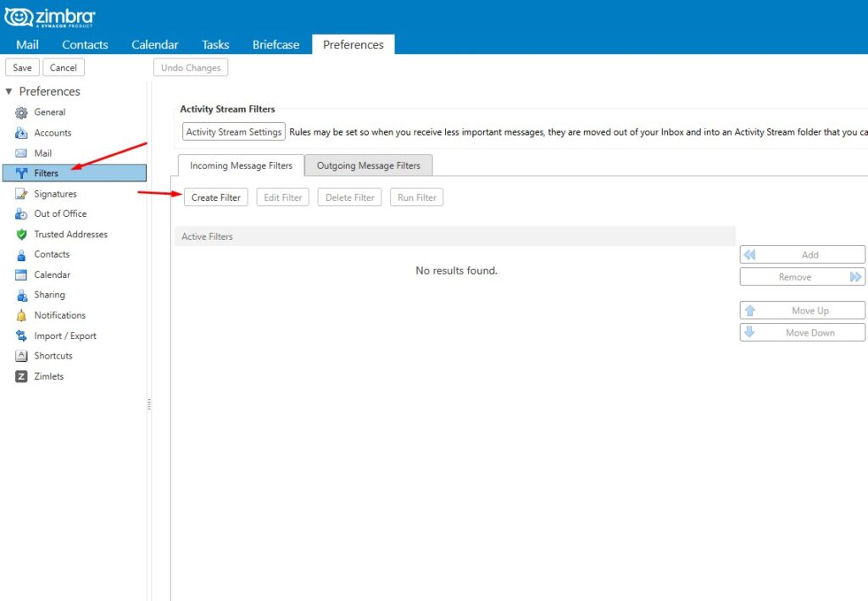Viewport: 868px width, 601px height.
Task: Click the Zimlets Z icon
Action: pos(21,376)
